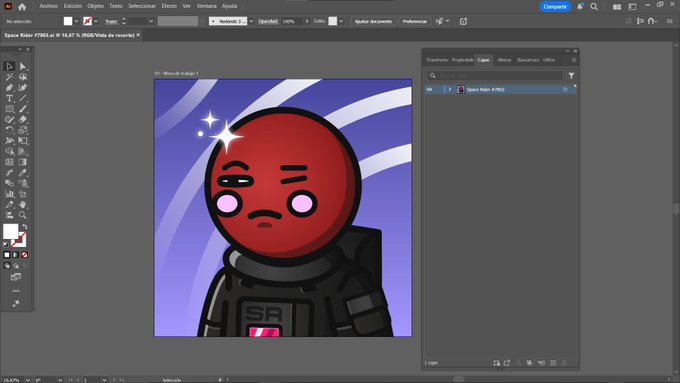
Task: Switch to Transformar panel tab
Action: [437, 60]
